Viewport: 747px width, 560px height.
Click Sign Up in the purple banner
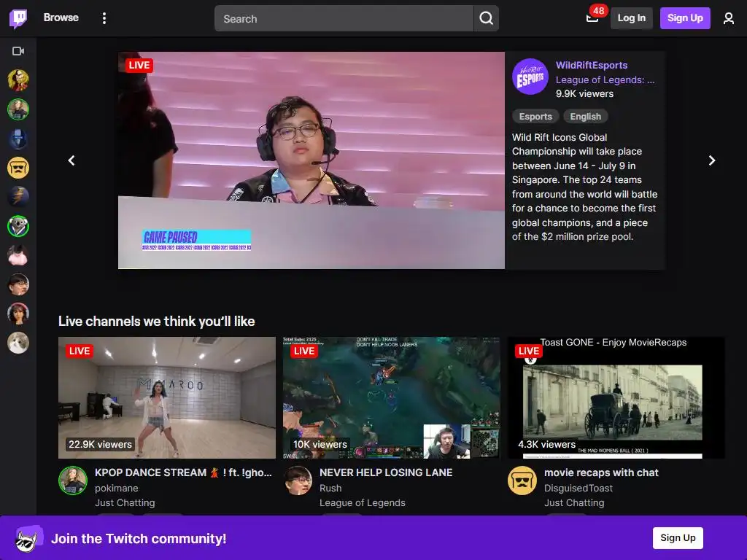coord(678,538)
